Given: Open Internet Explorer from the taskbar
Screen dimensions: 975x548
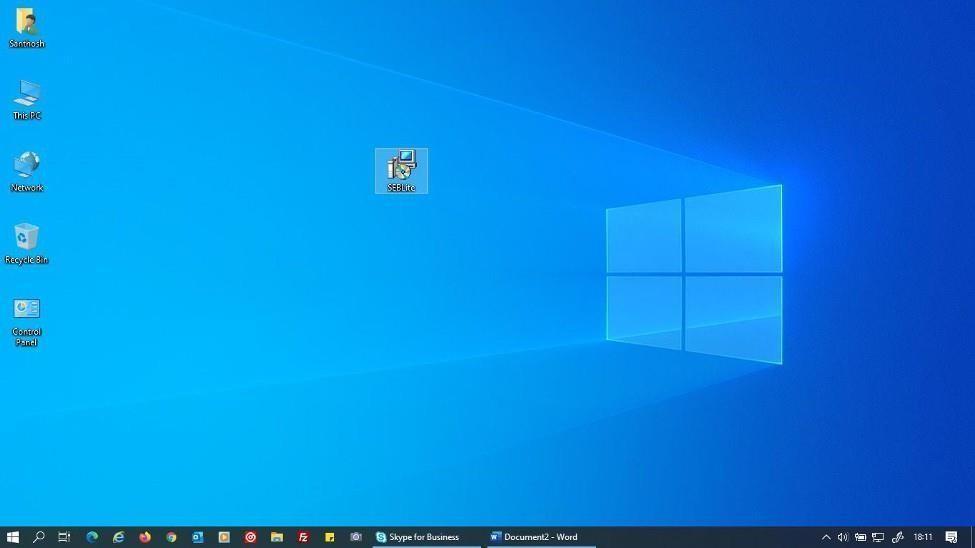Looking at the screenshot, I should tap(118, 537).
